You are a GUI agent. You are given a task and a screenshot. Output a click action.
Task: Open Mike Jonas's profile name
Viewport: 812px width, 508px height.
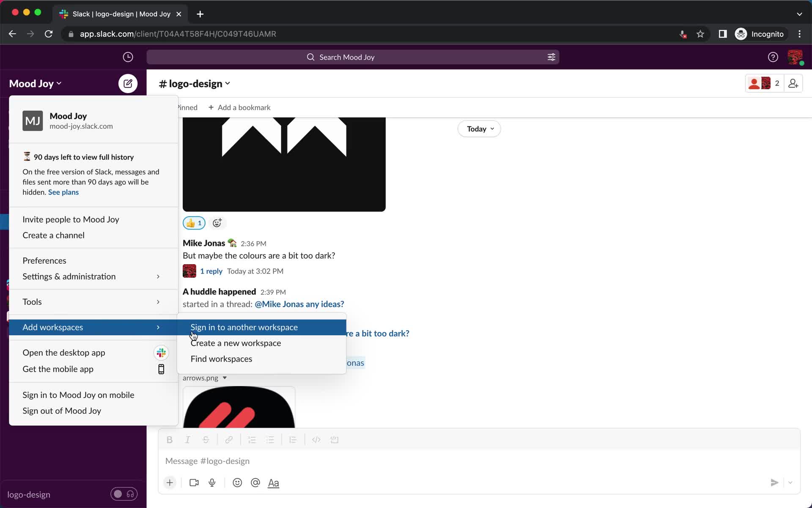click(204, 243)
